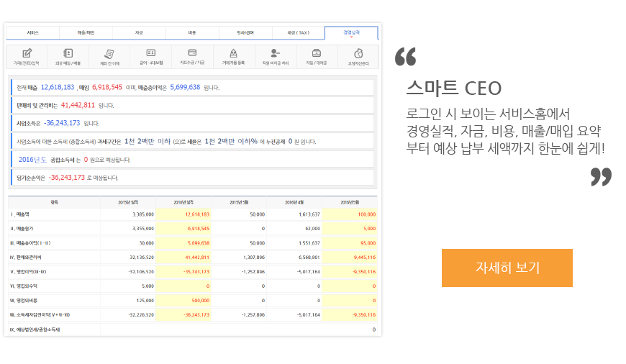The height and width of the screenshot is (364, 626).
Task: Open the 고정자산관리 pie chart icon
Action: (358, 53)
